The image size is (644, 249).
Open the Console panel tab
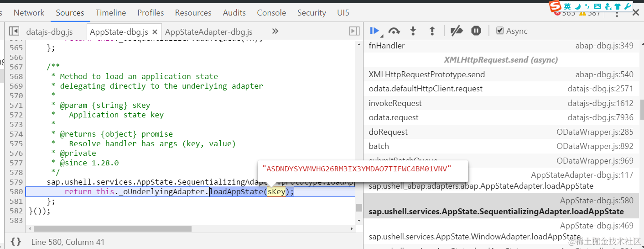tap(271, 13)
